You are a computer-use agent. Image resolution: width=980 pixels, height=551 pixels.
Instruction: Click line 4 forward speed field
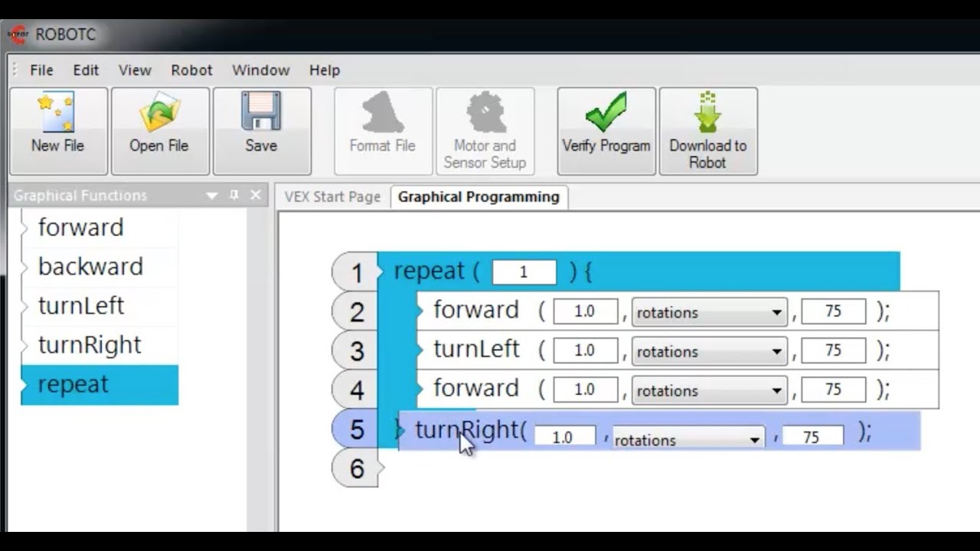pos(834,390)
